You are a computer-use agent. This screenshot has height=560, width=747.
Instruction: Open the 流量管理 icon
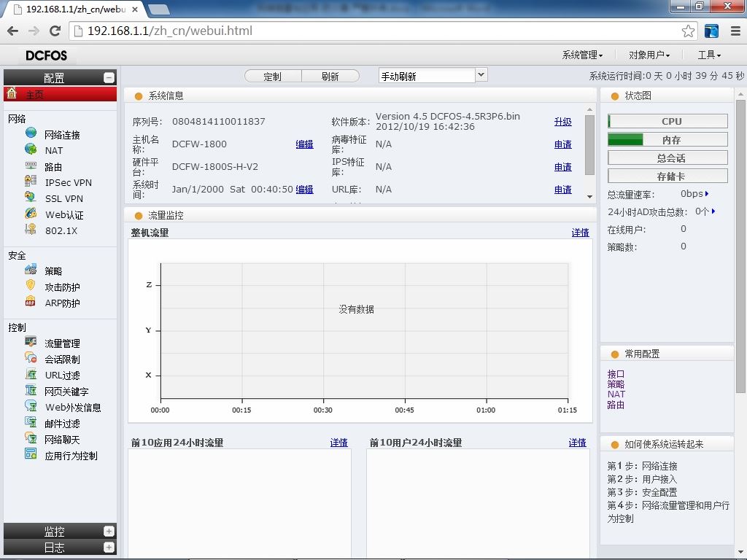coord(31,341)
